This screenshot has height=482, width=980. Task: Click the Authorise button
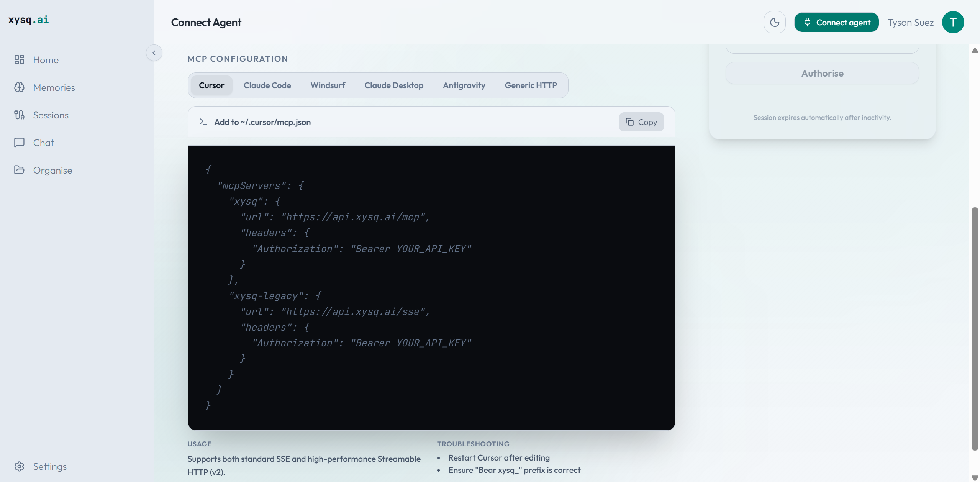pyautogui.click(x=822, y=74)
